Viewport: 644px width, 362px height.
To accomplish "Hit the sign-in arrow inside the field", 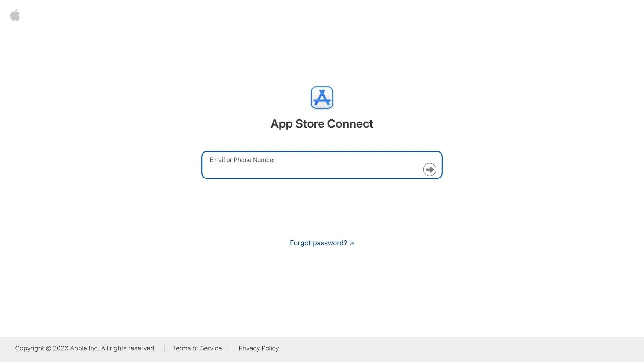I will coord(429,169).
